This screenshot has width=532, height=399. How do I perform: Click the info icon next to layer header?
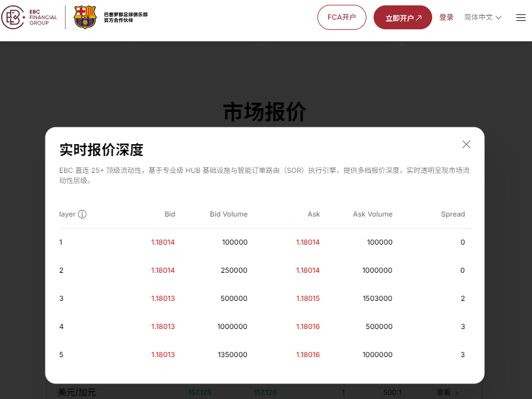click(82, 214)
